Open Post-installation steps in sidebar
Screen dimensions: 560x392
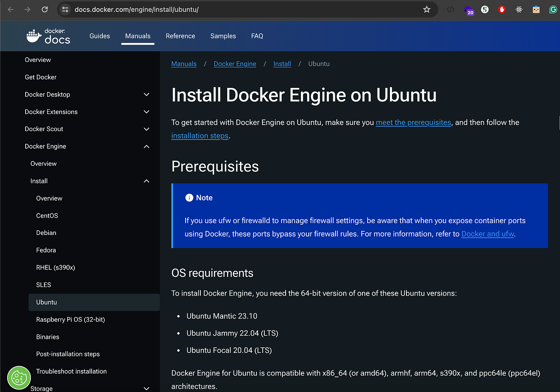(x=68, y=354)
